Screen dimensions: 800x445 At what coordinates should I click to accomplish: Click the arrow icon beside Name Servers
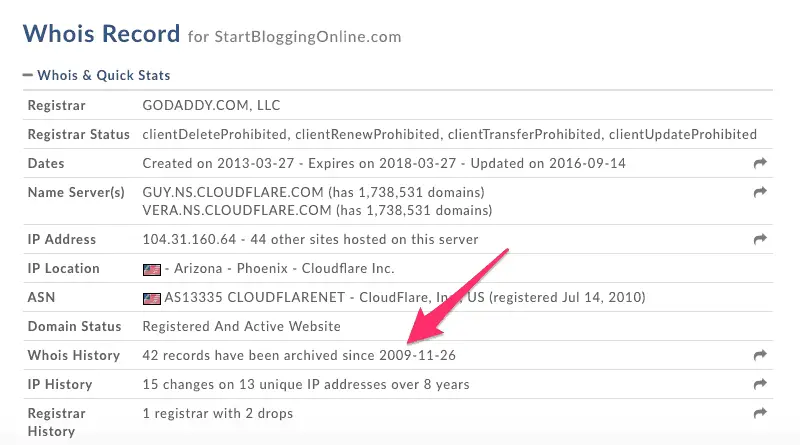[x=760, y=192]
